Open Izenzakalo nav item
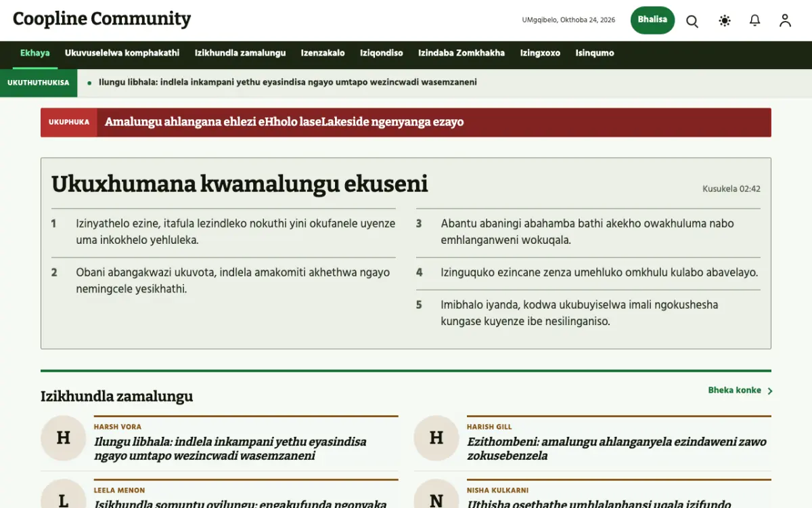812x508 pixels. click(x=323, y=53)
